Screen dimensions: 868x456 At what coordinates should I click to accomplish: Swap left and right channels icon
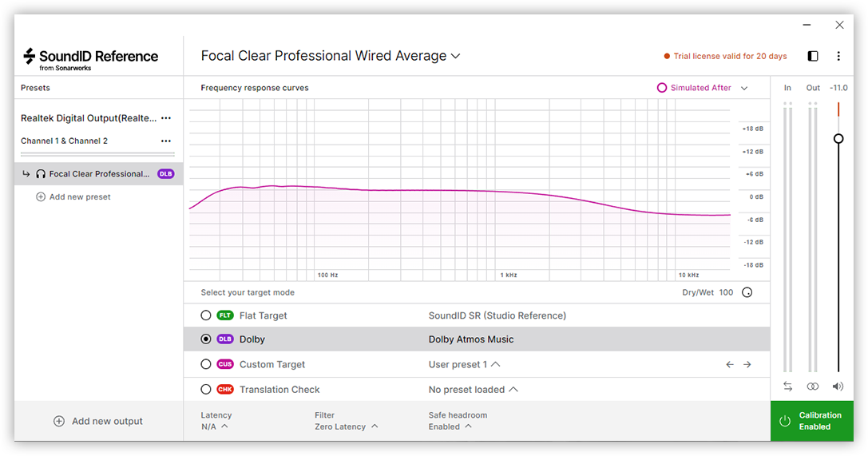click(x=787, y=387)
